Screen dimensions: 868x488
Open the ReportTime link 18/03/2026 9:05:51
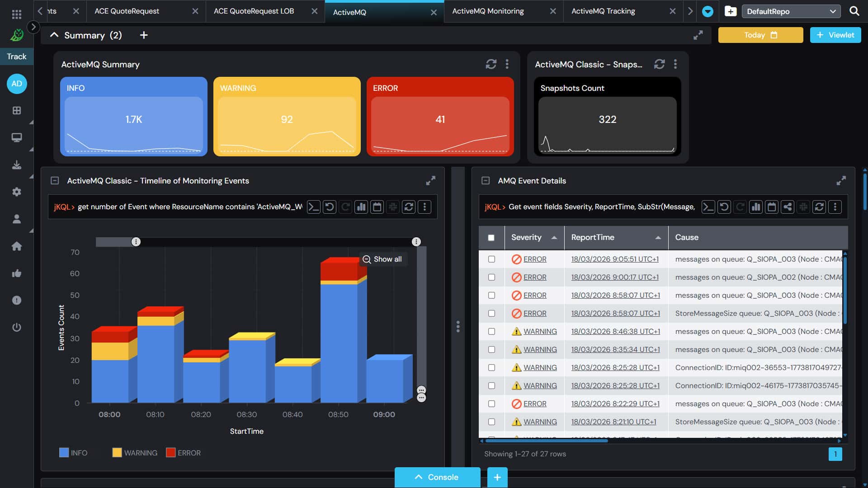[x=615, y=259]
